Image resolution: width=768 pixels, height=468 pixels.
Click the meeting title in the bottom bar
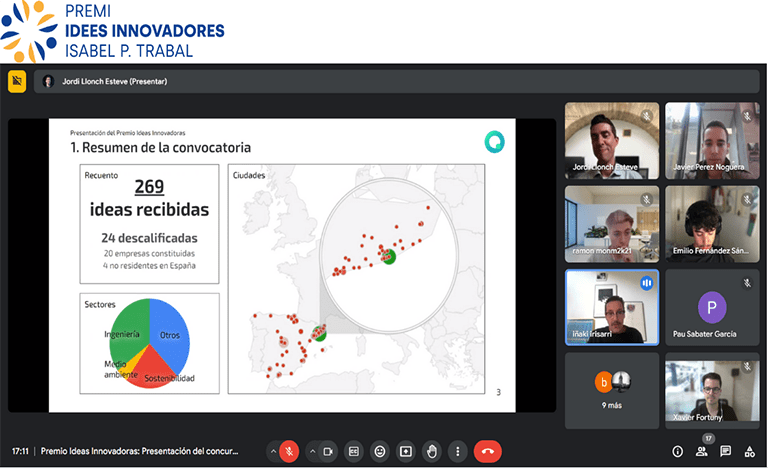point(140,451)
